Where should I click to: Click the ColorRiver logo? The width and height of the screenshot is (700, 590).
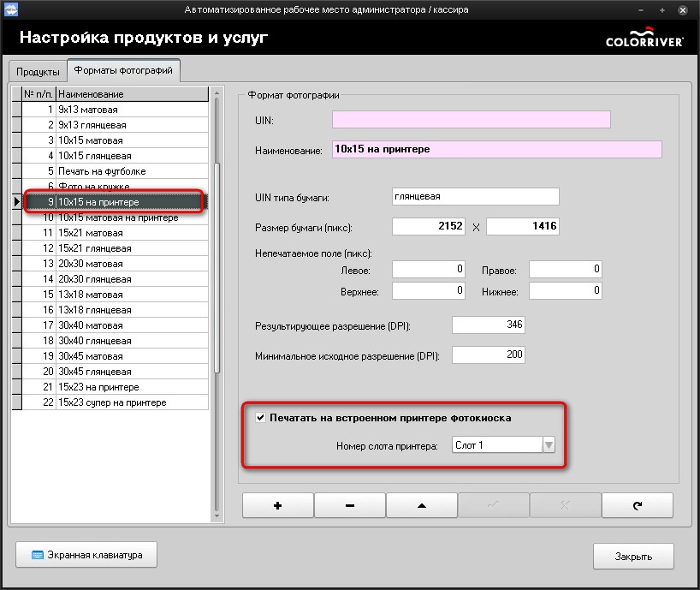(x=644, y=40)
